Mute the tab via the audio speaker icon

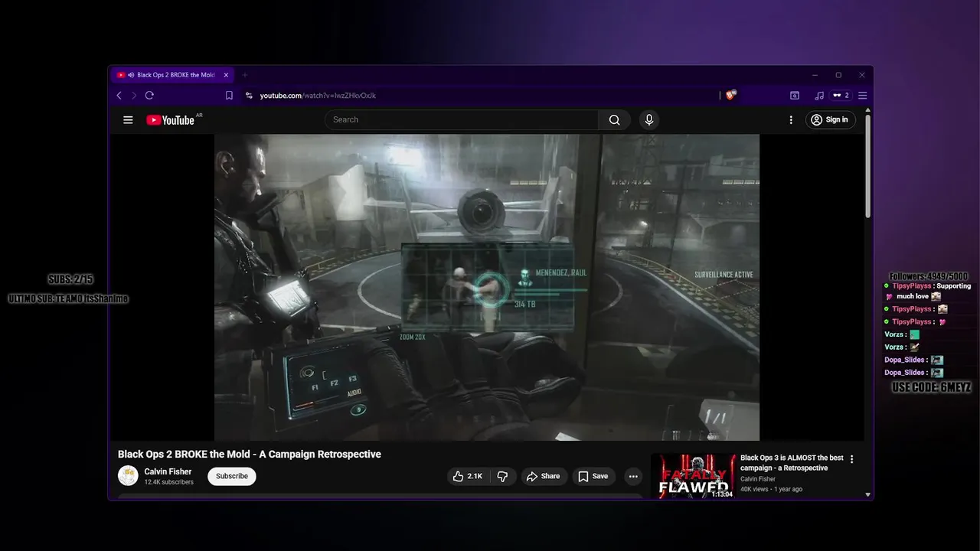click(132, 75)
